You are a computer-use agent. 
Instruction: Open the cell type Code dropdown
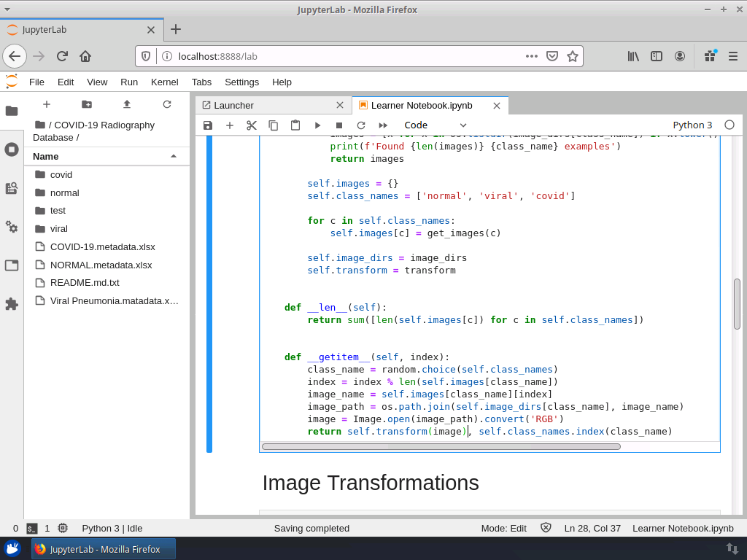click(x=436, y=125)
